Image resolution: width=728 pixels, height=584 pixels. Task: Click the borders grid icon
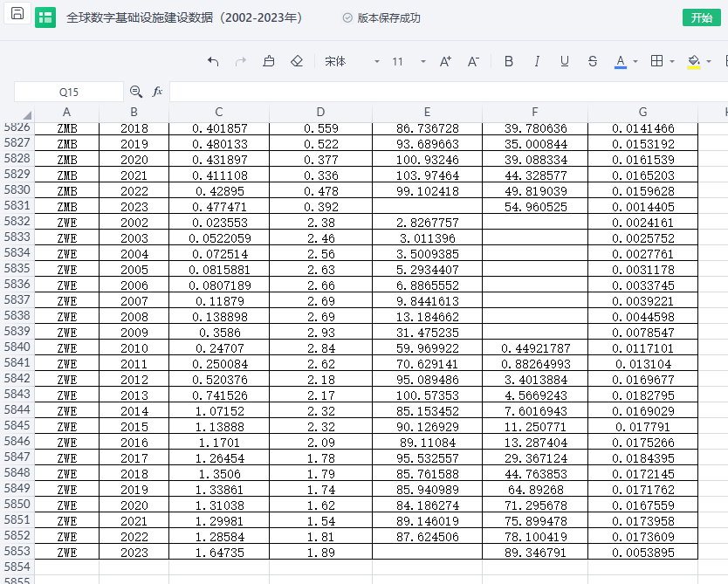click(657, 61)
